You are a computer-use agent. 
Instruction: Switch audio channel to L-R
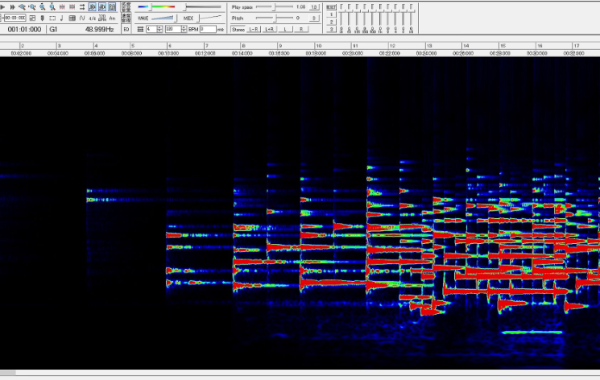254,29
